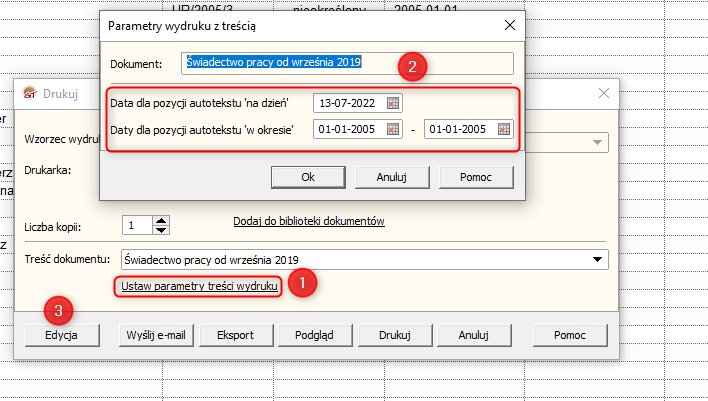This screenshot has height=401, width=708.
Task: Click the Podgląd preview button
Action: point(315,335)
